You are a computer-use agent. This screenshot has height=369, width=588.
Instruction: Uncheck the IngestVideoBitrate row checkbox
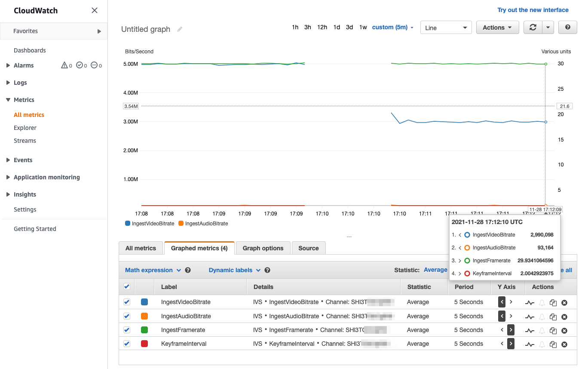coord(127,302)
